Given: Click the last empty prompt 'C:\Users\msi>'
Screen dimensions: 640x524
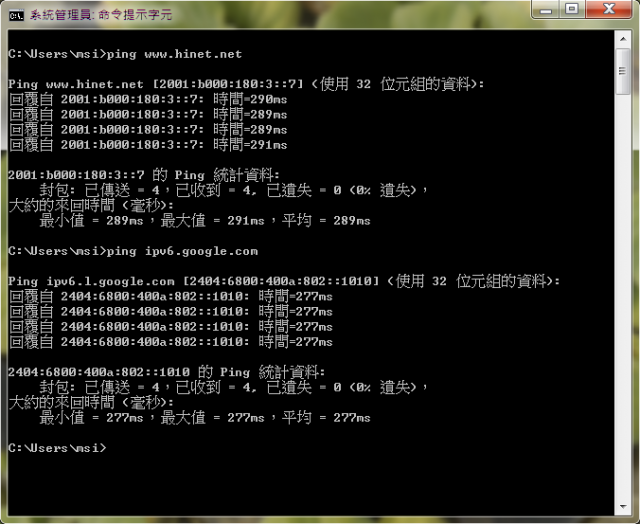Looking at the screenshot, I should tap(58, 448).
